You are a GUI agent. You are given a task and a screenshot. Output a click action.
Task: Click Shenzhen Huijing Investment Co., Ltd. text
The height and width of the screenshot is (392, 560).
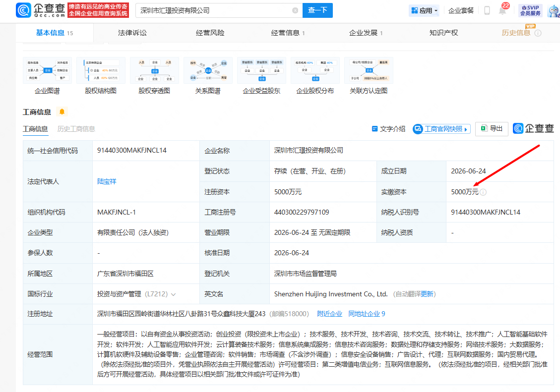point(331,294)
